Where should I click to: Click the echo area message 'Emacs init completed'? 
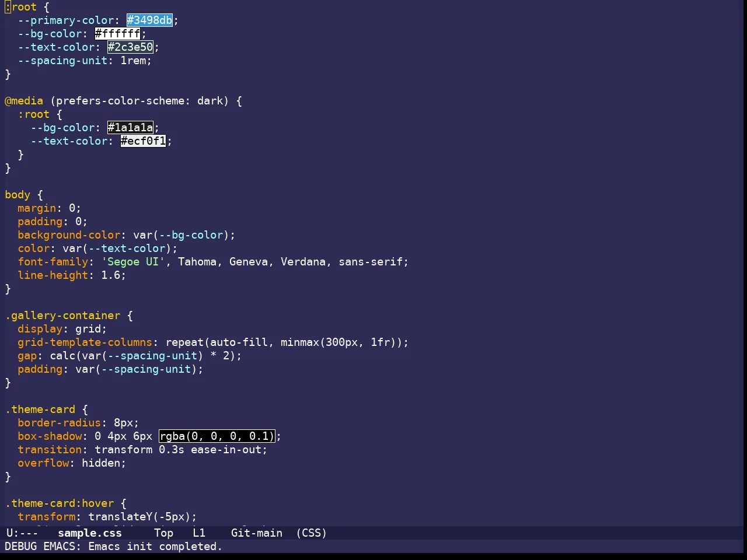[155, 547]
